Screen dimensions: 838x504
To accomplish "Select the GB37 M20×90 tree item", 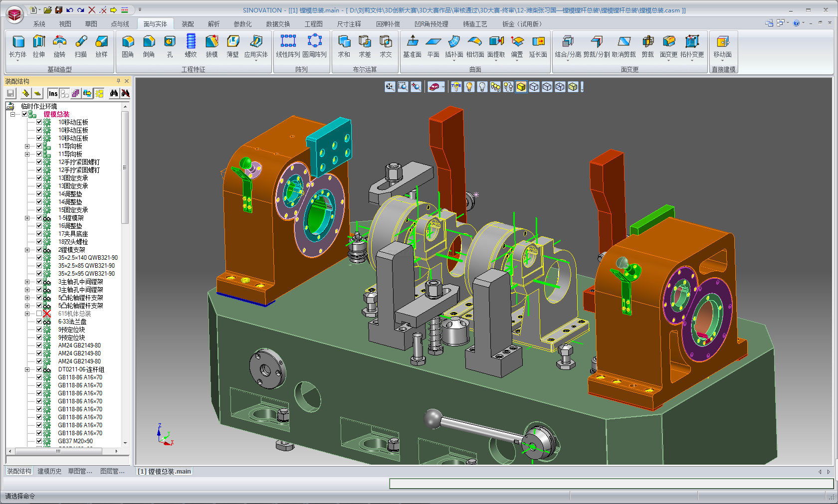I will pyautogui.click(x=75, y=441).
